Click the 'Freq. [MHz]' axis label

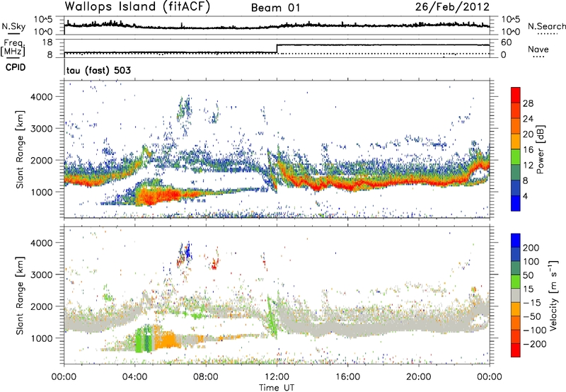[13, 48]
